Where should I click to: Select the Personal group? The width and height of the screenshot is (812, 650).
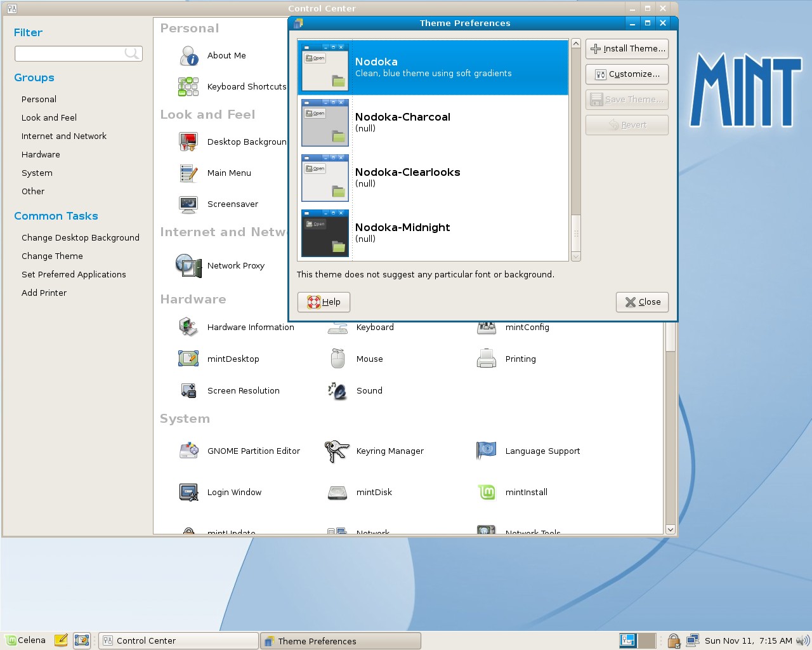coord(39,99)
